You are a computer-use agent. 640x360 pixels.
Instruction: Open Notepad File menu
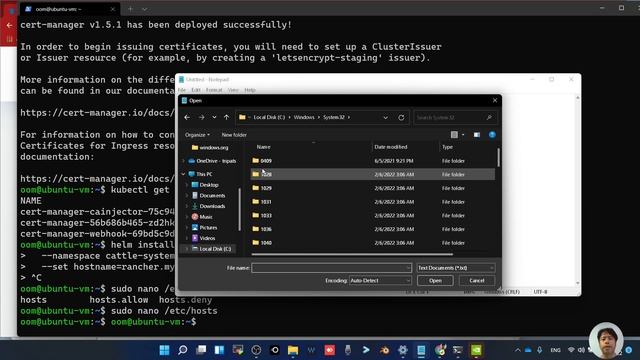pos(182,90)
